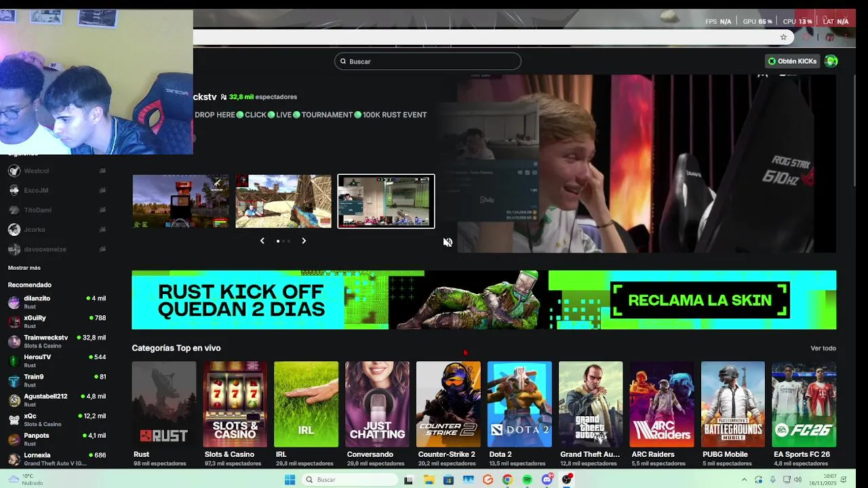
Task: Select the second stream thumbnail with blue gun
Action: coord(283,201)
